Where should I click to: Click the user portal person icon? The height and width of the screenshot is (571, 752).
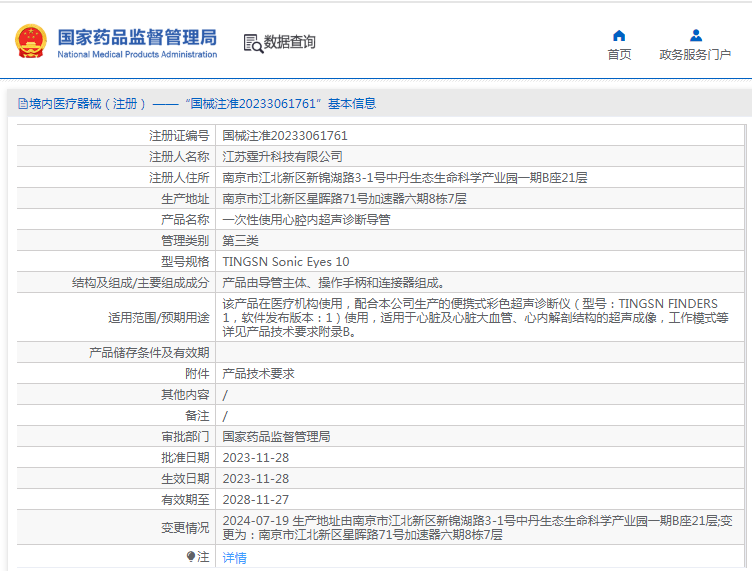696,35
